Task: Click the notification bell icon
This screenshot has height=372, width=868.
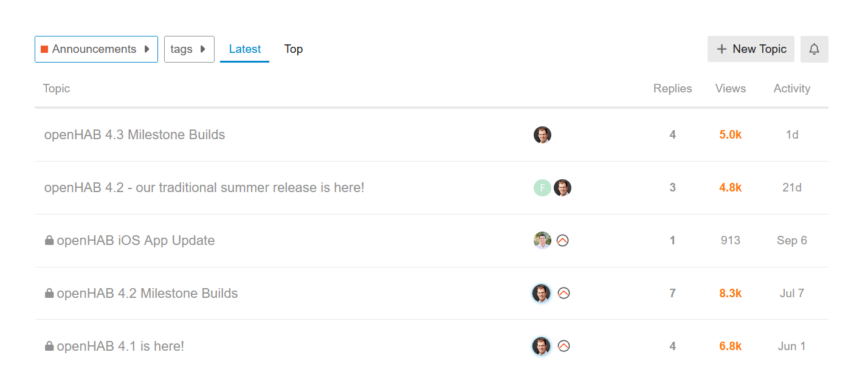Action: (x=814, y=49)
